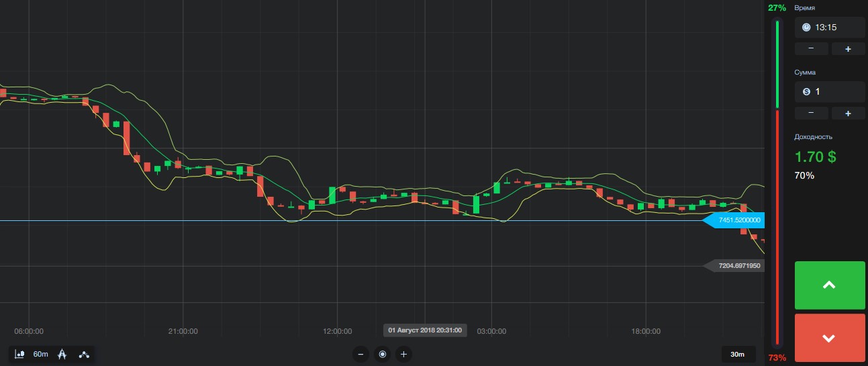Decrease expiry time with minus button
This screenshot has width=868, height=366.
point(811,49)
